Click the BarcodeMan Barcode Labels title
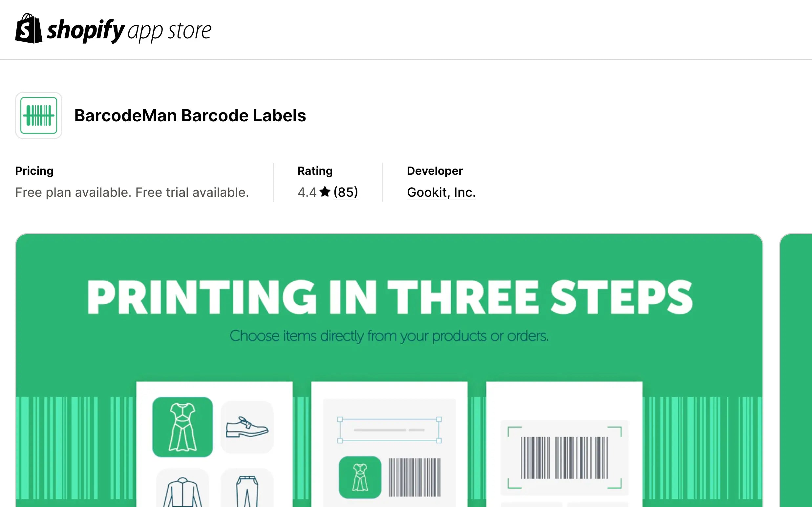 (190, 116)
